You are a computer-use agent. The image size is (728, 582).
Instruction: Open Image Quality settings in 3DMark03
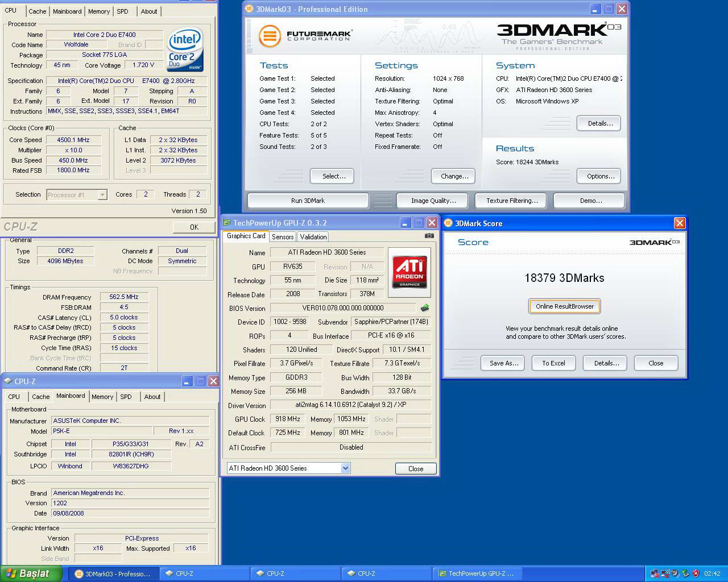(x=433, y=201)
